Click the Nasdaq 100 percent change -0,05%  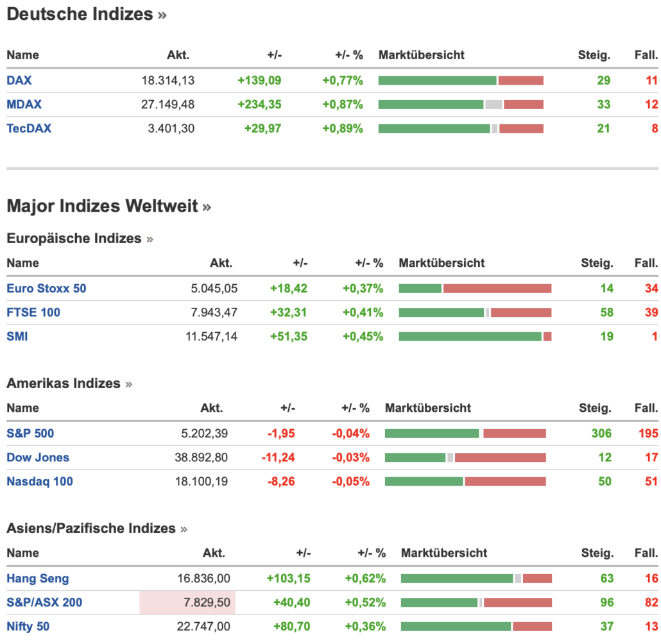(x=351, y=481)
